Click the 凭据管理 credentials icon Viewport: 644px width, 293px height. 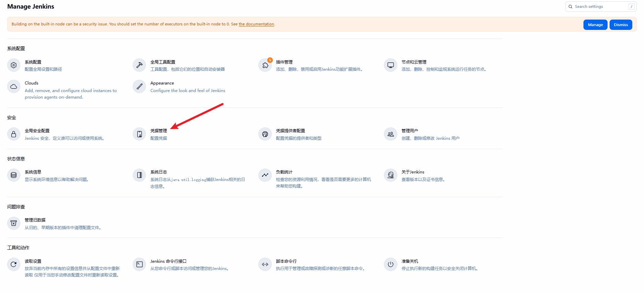[x=139, y=134]
